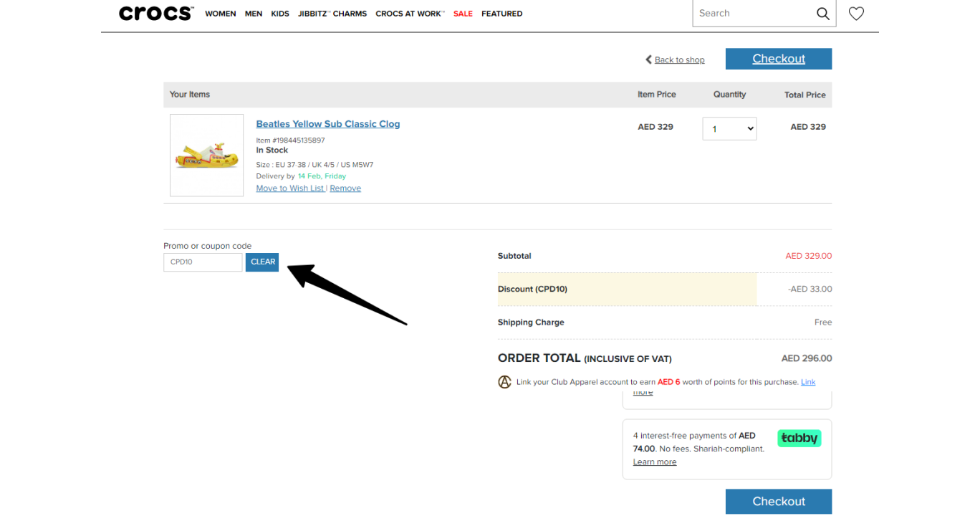Open the SALE menu
The height and width of the screenshot is (516, 980).
coord(463,14)
